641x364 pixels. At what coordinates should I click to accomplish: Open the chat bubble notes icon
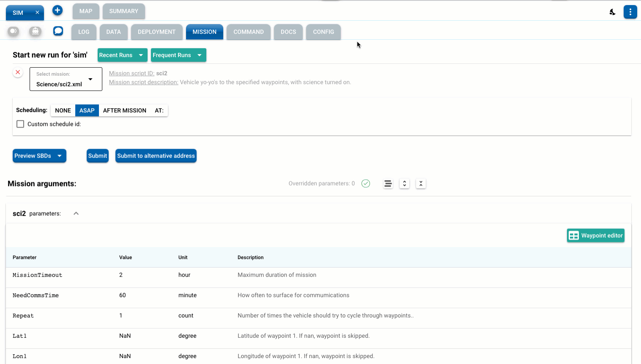(58, 31)
